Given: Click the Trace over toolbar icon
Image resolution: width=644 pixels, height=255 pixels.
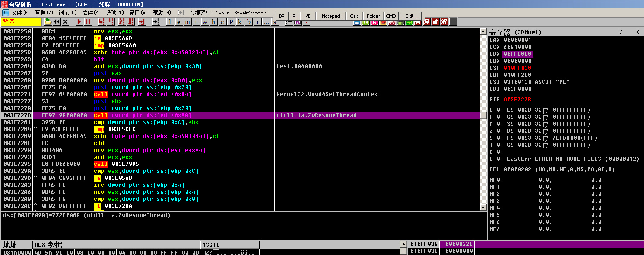Looking at the screenshot, I should [131, 22].
